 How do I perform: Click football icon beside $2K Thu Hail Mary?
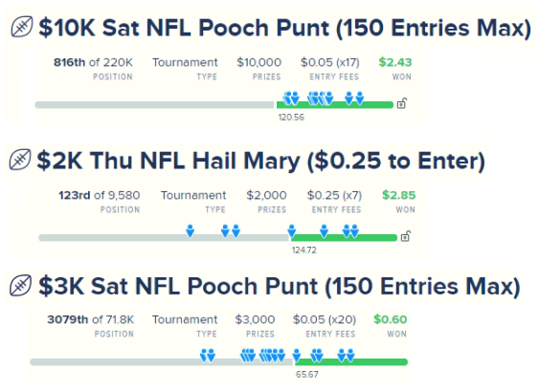(20, 160)
